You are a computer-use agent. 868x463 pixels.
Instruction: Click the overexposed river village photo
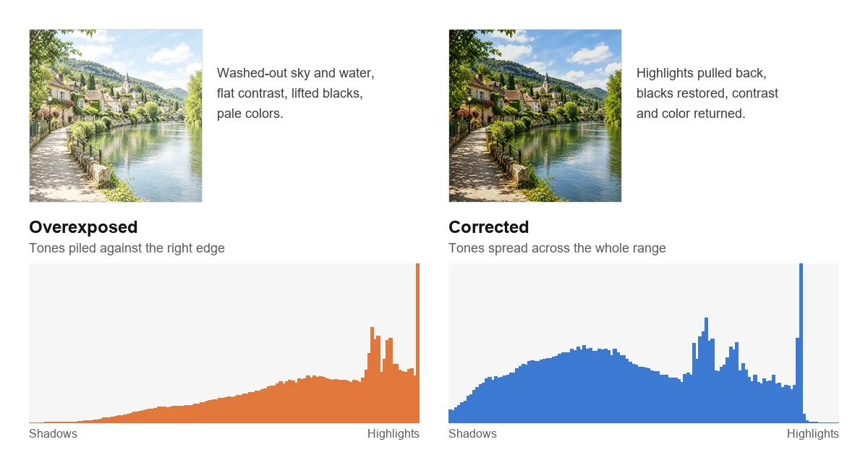point(116,116)
